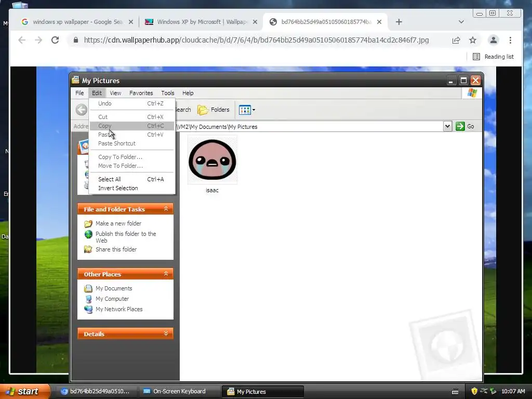Click the security shield tray icon
The image size is (532, 399).
[x=474, y=391]
